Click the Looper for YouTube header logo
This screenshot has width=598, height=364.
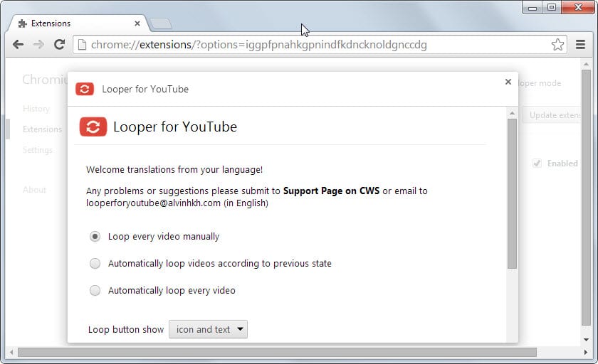click(x=93, y=127)
